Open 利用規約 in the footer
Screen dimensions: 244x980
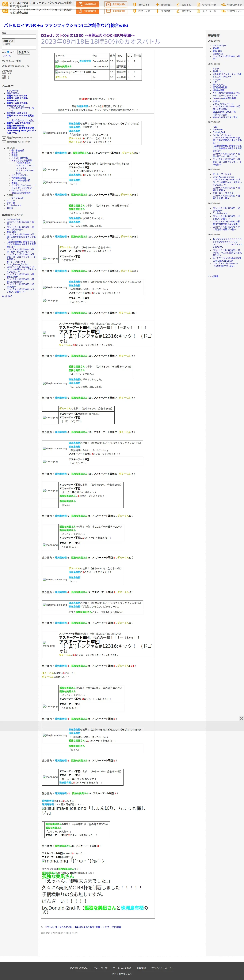(141, 968)
